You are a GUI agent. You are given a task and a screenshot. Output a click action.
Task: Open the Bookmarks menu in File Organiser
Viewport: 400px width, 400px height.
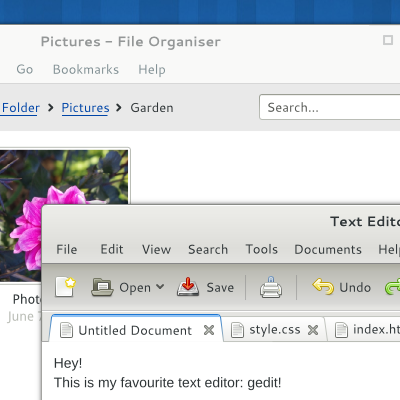(x=86, y=69)
